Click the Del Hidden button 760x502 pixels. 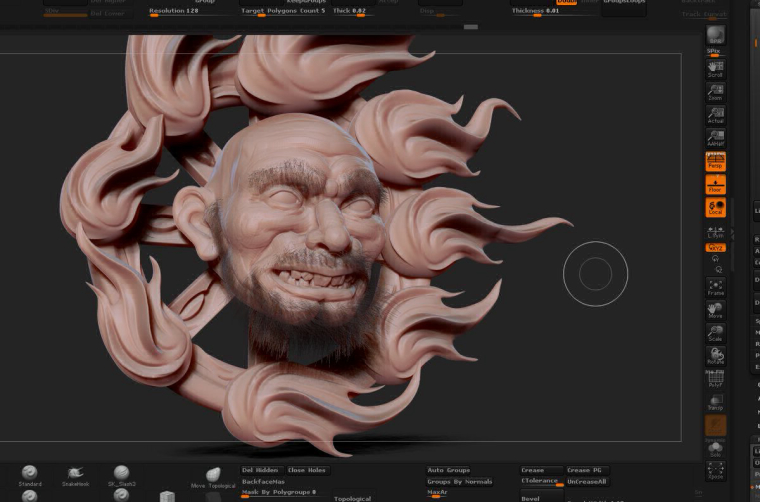coord(262,470)
